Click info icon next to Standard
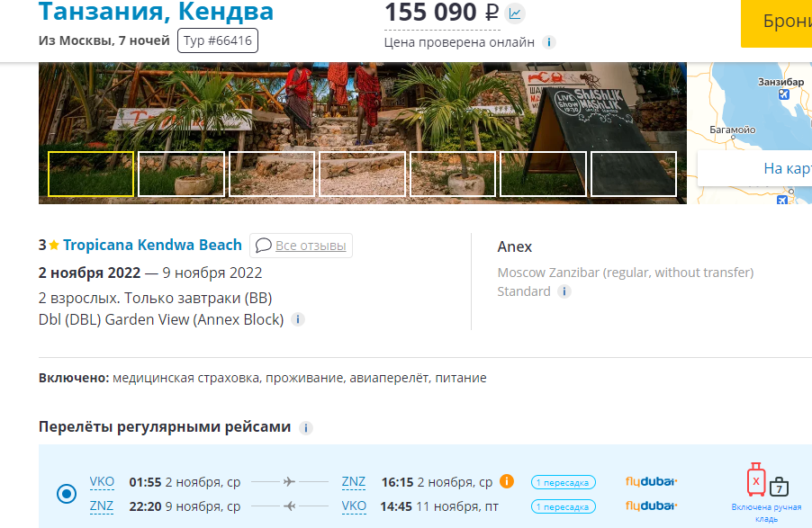Viewport: 812px width, 528px height. (564, 291)
